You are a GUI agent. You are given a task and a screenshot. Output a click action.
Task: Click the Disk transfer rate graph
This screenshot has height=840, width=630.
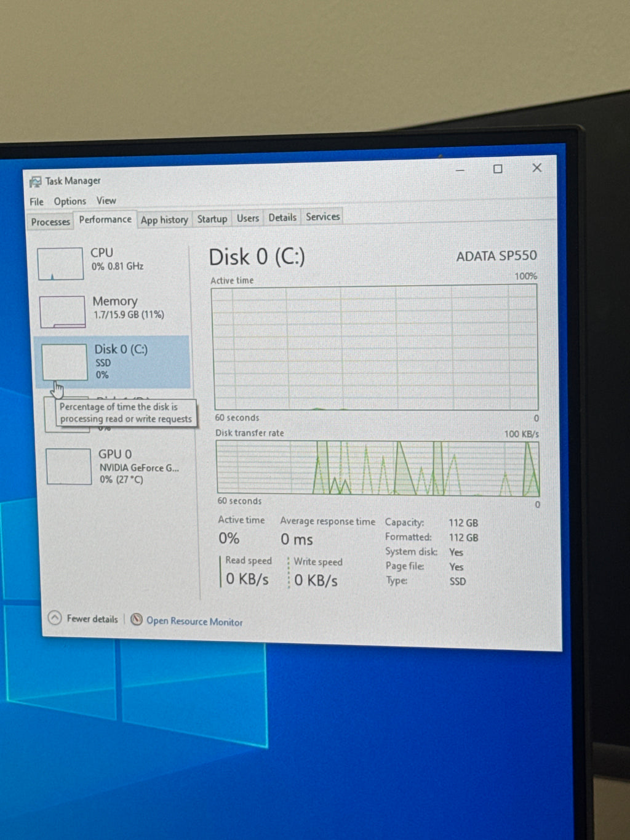click(x=378, y=468)
